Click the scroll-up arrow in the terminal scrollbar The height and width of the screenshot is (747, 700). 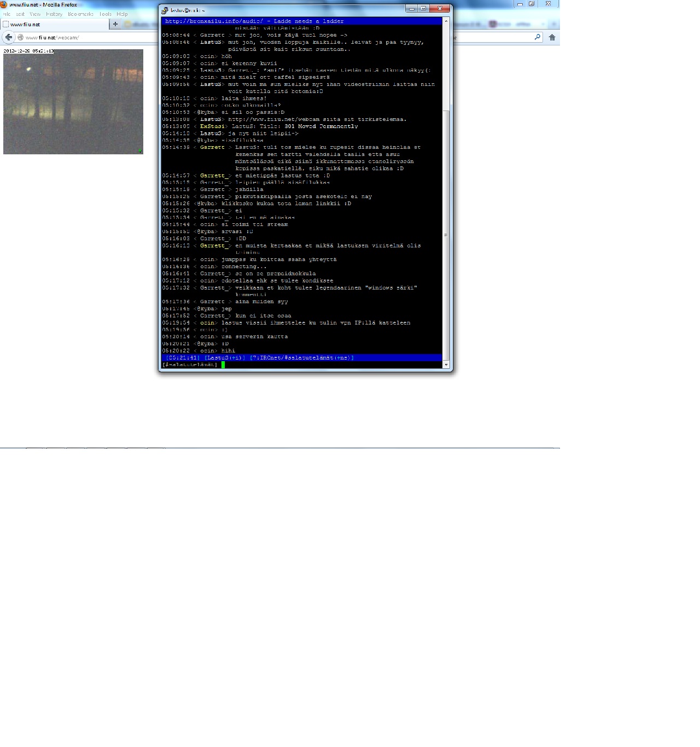tap(446, 21)
